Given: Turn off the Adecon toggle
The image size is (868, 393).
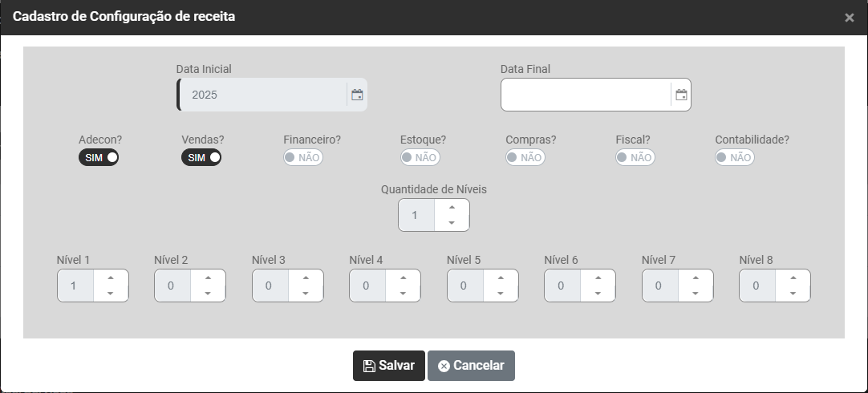Looking at the screenshot, I should (99, 157).
